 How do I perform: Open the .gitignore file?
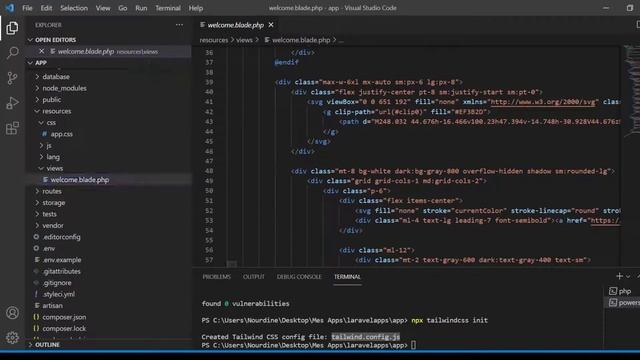tap(57, 282)
